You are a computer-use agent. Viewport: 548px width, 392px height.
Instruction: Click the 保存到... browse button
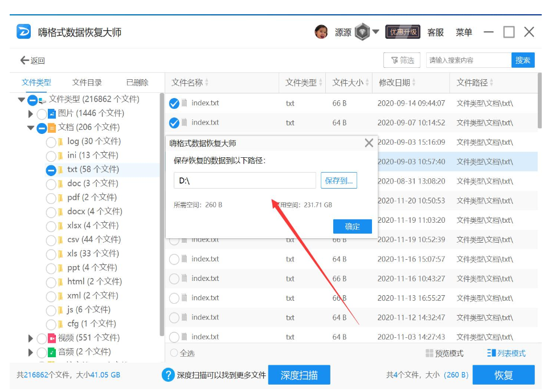(x=338, y=181)
